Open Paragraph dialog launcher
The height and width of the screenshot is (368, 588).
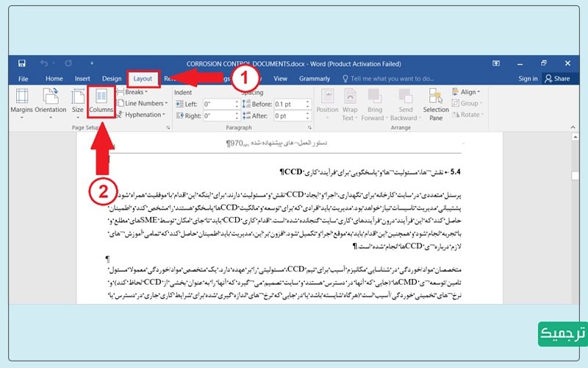309,127
